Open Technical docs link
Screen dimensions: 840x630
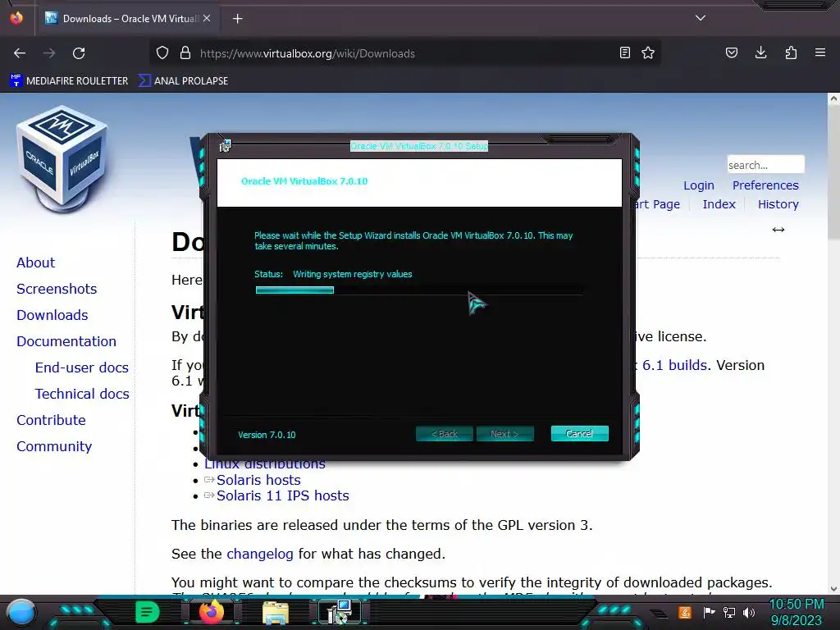pyautogui.click(x=82, y=394)
